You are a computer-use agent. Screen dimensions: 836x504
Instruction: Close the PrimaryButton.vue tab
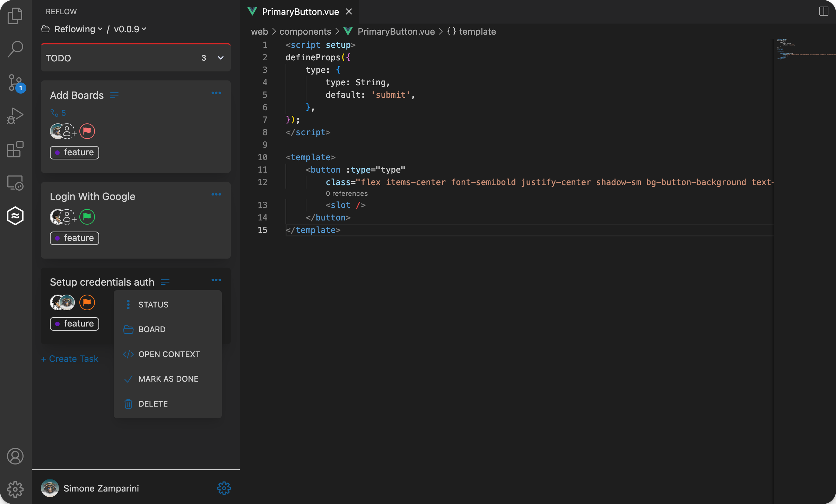click(349, 12)
